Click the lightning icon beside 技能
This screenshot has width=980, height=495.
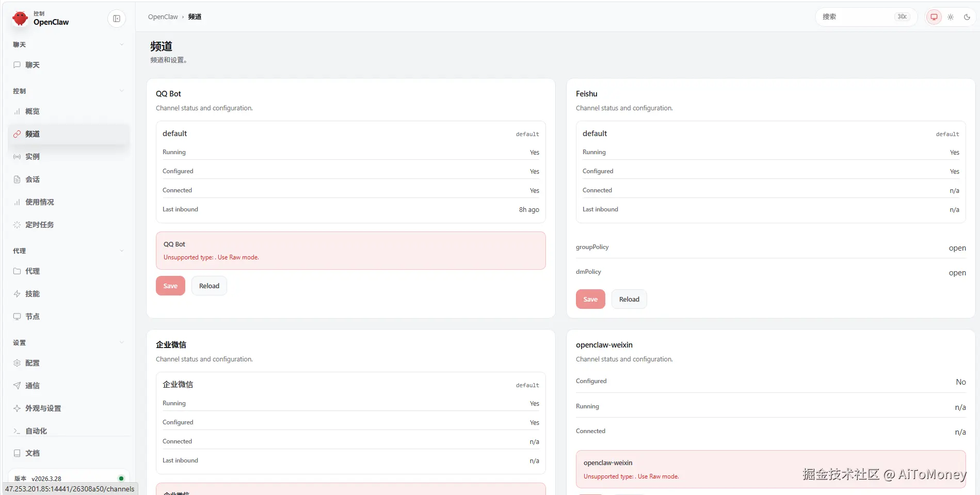tap(17, 294)
